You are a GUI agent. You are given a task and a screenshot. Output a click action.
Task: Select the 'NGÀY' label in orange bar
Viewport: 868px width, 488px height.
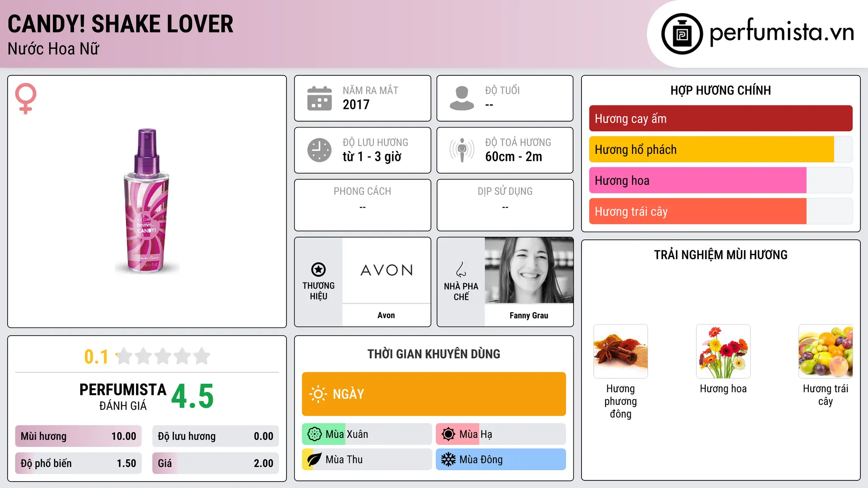[x=348, y=394]
